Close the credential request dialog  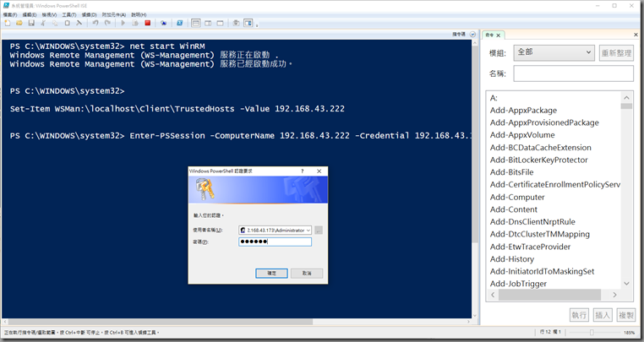(x=319, y=171)
